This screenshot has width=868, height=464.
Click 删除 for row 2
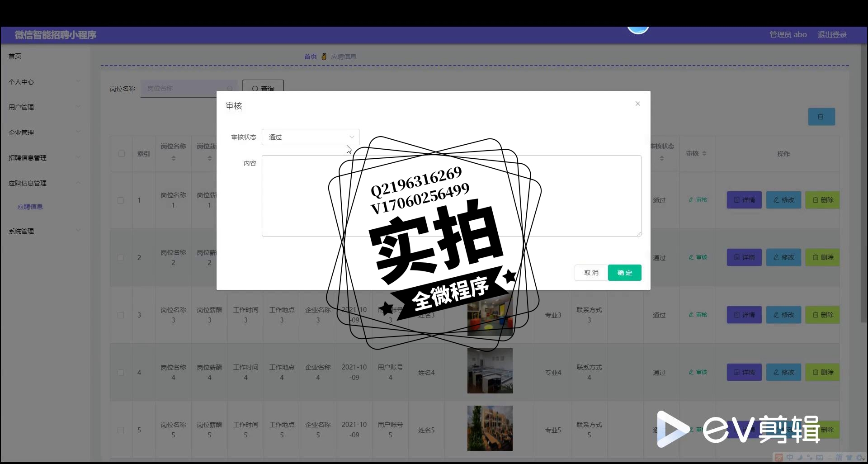click(822, 257)
